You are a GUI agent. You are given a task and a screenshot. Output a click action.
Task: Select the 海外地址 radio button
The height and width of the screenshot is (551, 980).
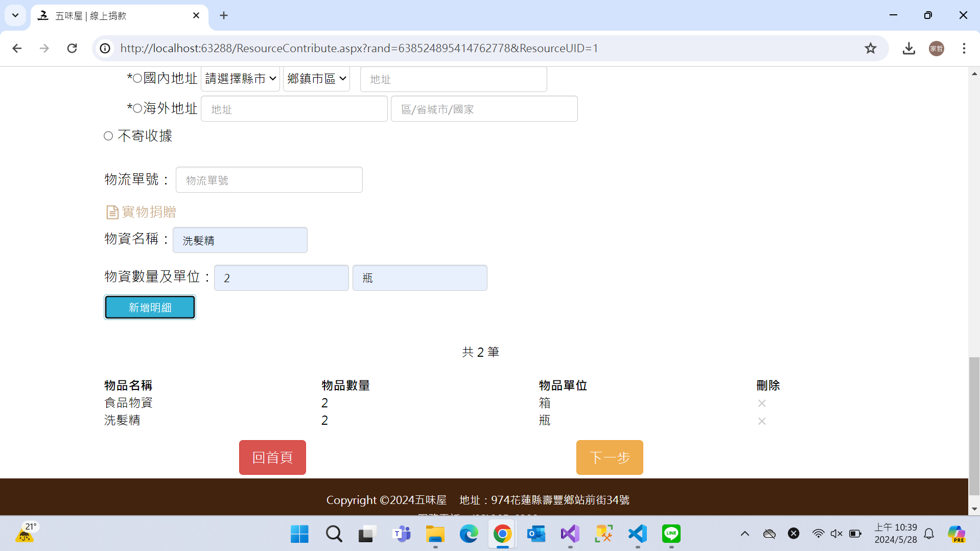(x=137, y=108)
